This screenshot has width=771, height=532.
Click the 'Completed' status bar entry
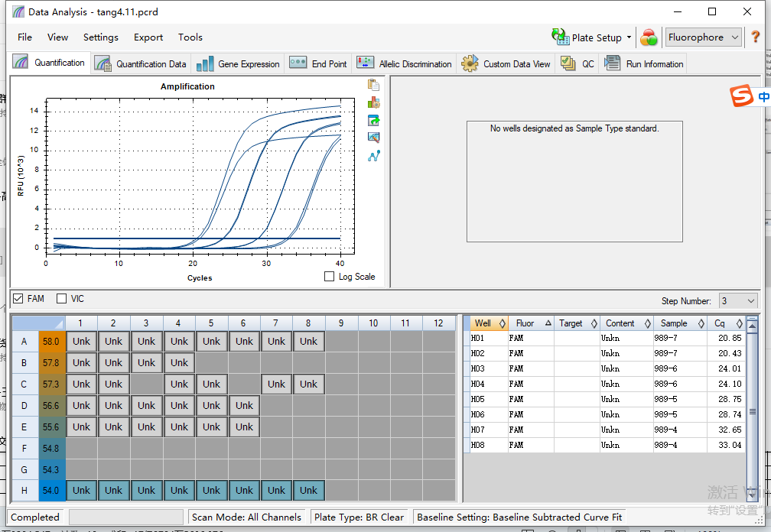tap(35, 517)
